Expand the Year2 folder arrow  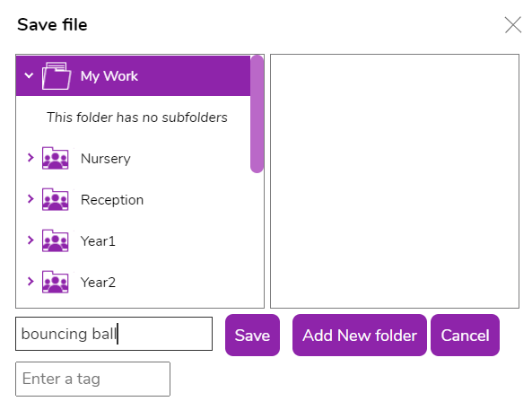31,282
